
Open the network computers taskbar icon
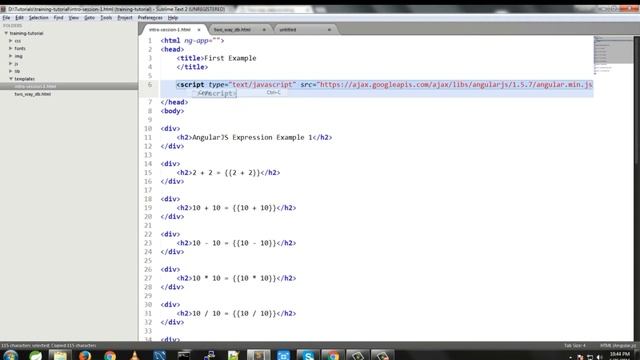(209, 355)
